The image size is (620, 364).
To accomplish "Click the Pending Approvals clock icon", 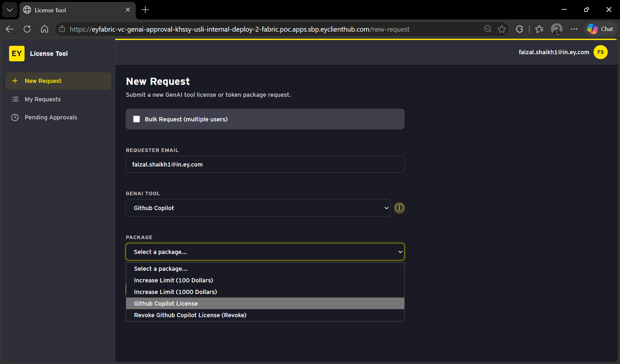I will coord(15,117).
